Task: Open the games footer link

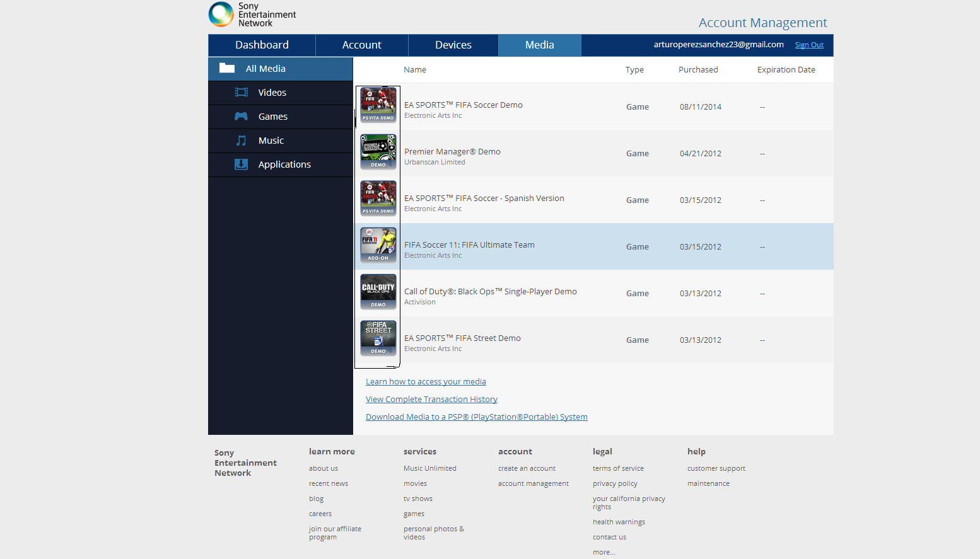Action: (x=414, y=514)
